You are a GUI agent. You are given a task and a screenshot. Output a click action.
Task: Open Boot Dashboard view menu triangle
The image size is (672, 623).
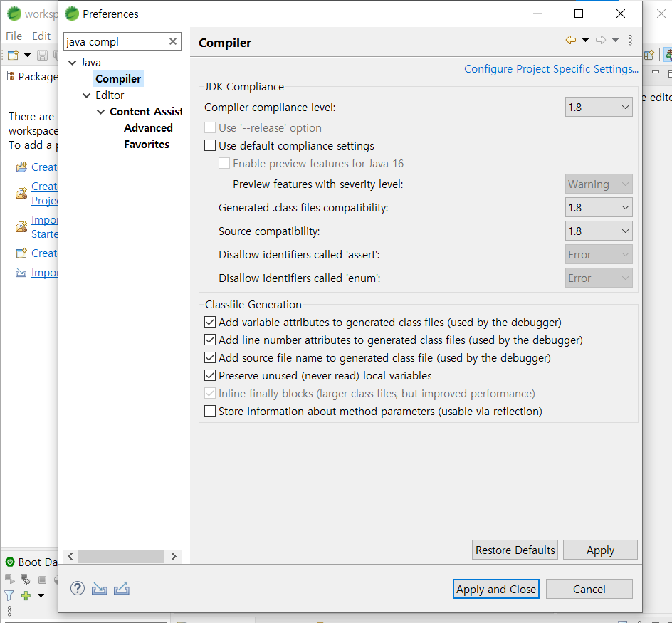coord(41,595)
